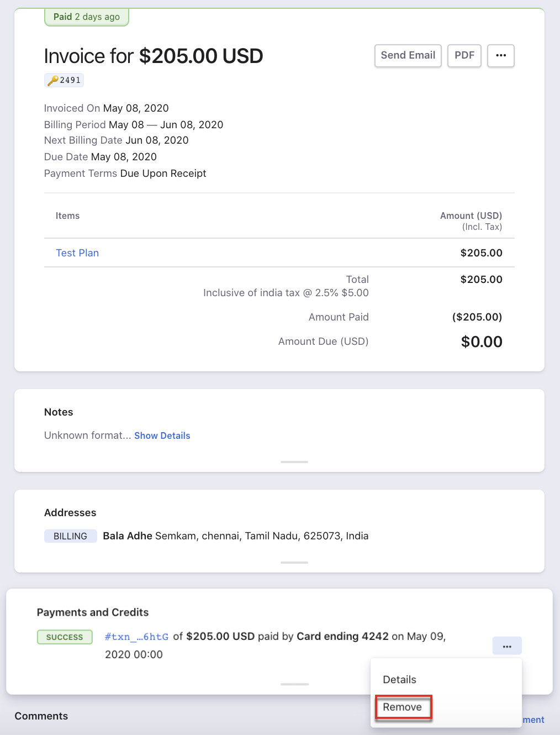Select Details from the payment menu
Image resolution: width=560 pixels, height=735 pixels.
tap(400, 680)
